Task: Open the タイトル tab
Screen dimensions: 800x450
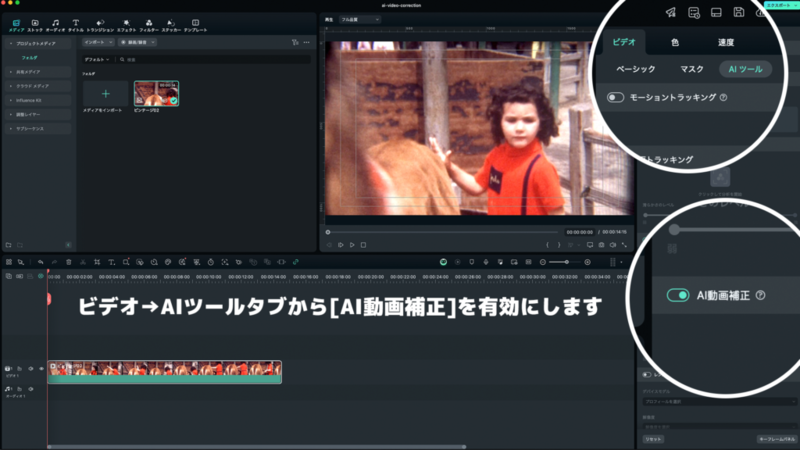Action: 76,26
